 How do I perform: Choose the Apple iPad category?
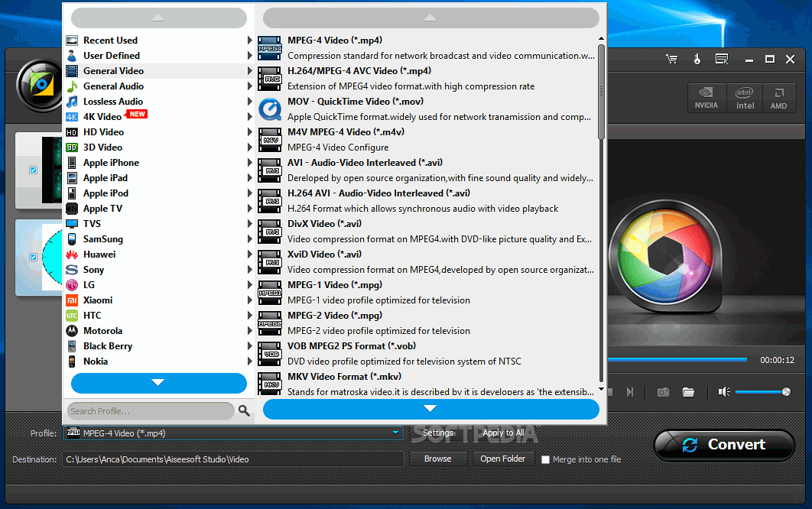click(x=158, y=177)
